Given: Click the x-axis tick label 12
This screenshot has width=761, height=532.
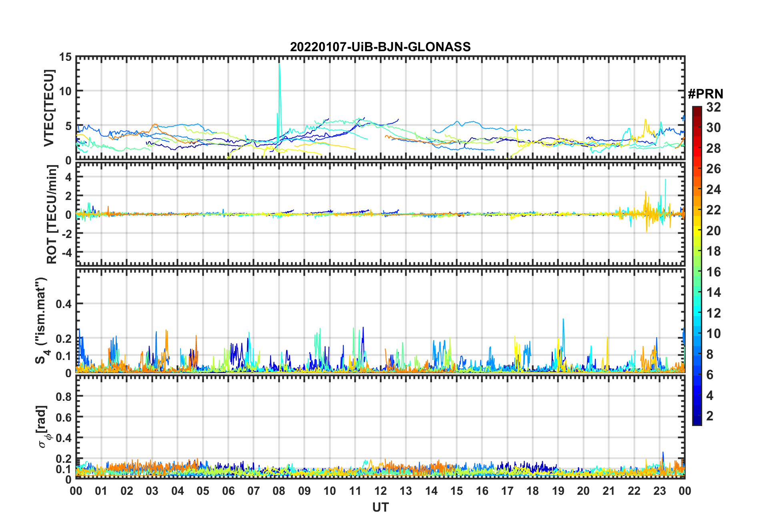Looking at the screenshot, I should coord(380,491).
